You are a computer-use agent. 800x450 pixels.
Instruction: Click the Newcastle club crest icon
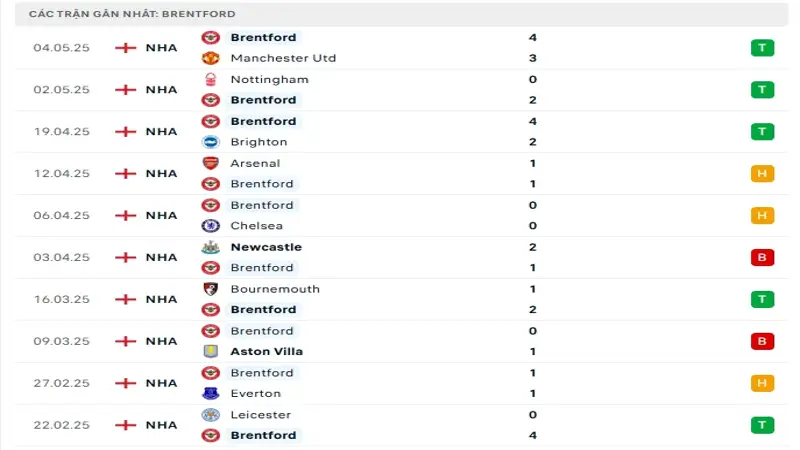pos(210,247)
